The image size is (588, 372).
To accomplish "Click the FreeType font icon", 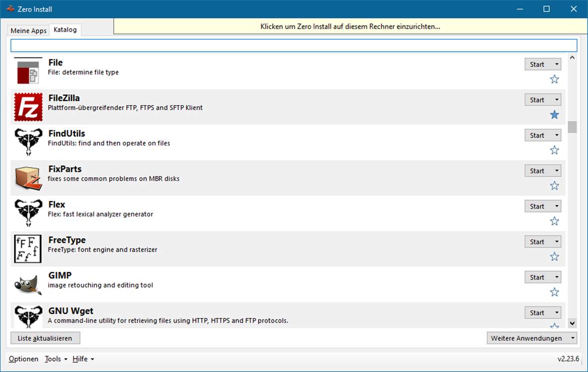I will (28, 248).
